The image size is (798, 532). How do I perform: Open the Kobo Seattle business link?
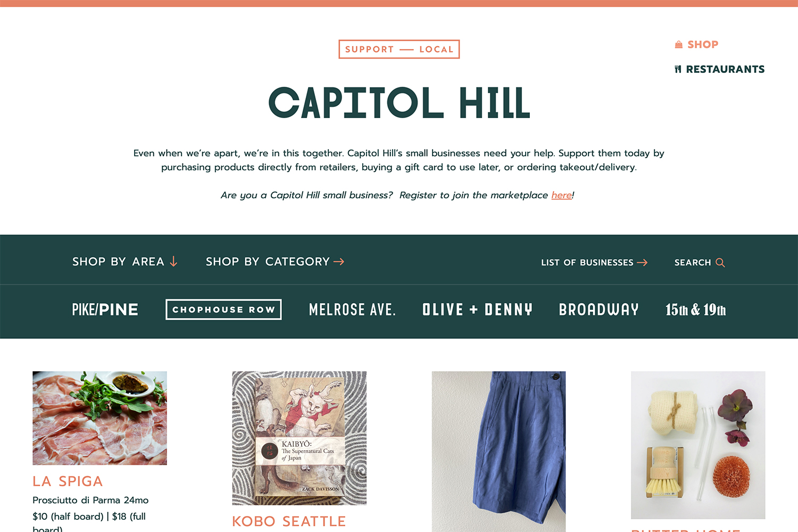click(289, 521)
